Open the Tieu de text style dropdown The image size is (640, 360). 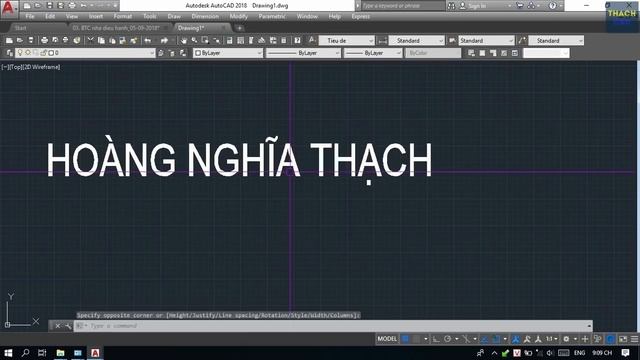[371, 40]
